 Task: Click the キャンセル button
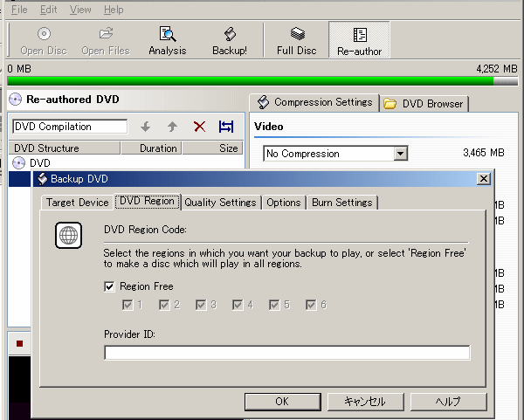pyautogui.click(x=365, y=402)
